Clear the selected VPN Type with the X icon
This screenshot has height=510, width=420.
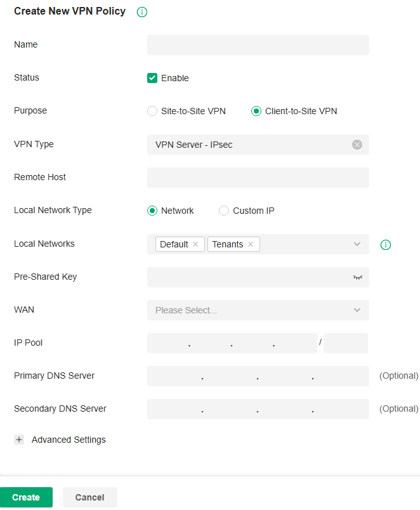click(357, 144)
